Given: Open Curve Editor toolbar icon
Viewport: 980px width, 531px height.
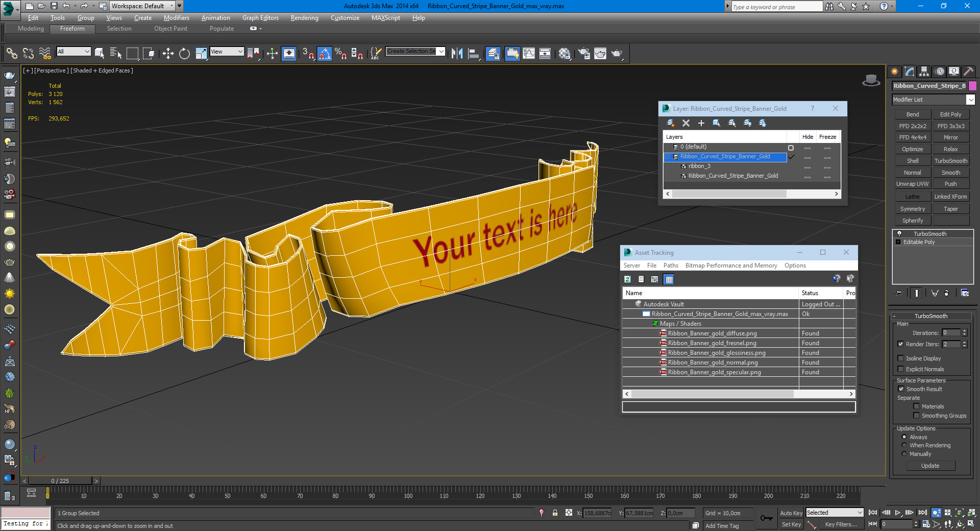Looking at the screenshot, I should [529, 54].
